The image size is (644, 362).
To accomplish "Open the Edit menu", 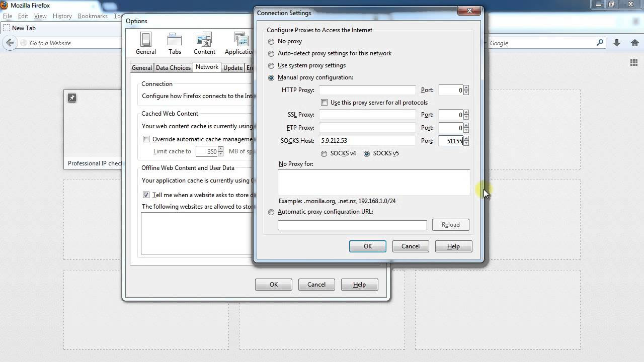I will [23, 16].
